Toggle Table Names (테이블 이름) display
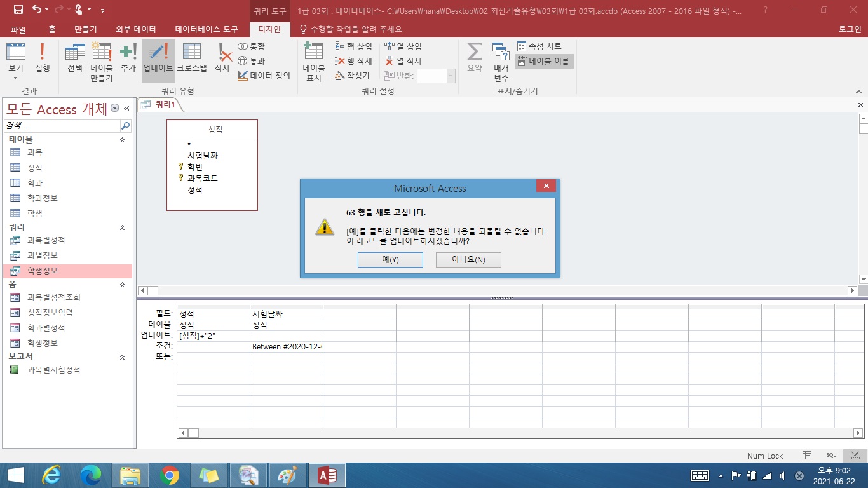The image size is (868, 488). (543, 61)
